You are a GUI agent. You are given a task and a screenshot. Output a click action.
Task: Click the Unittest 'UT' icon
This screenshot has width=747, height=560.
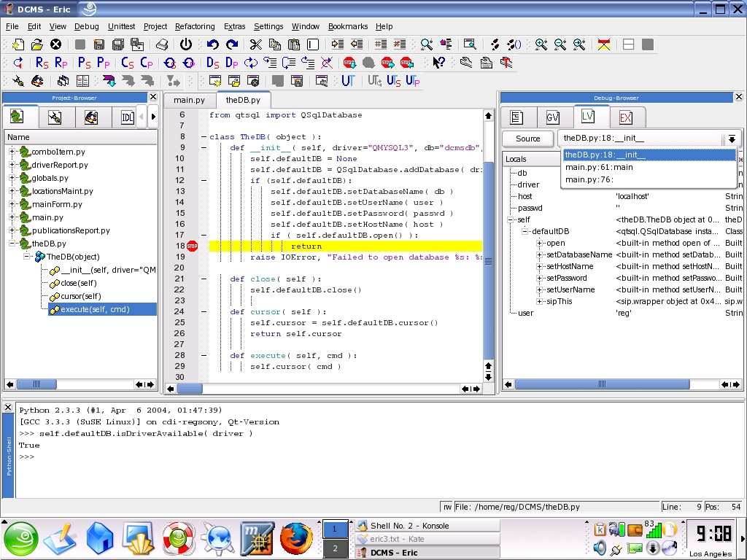click(x=348, y=81)
